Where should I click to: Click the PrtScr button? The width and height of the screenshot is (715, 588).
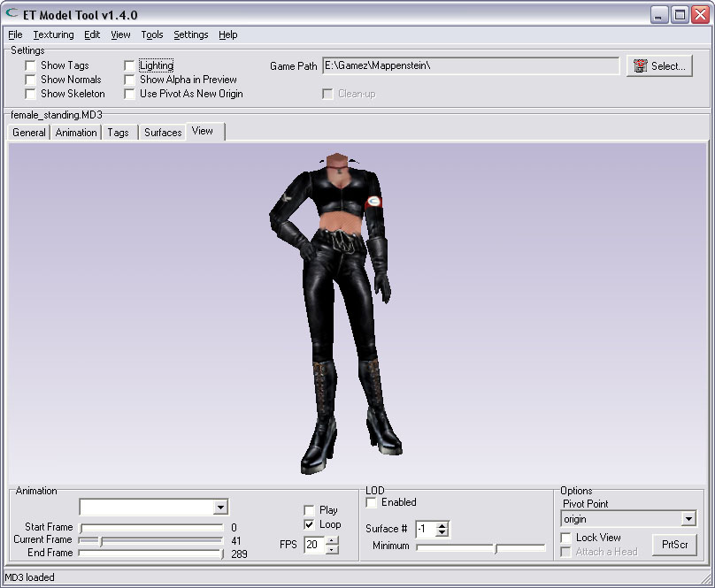pyautogui.click(x=674, y=545)
